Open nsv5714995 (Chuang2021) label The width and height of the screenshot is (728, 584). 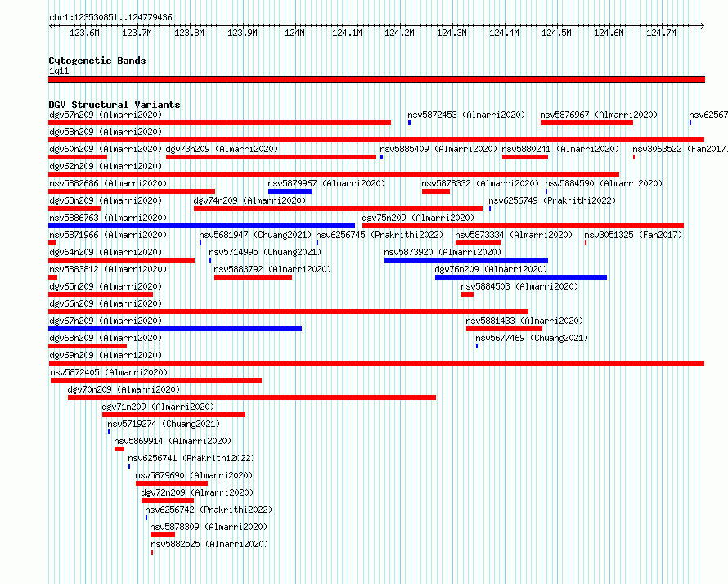click(x=265, y=252)
